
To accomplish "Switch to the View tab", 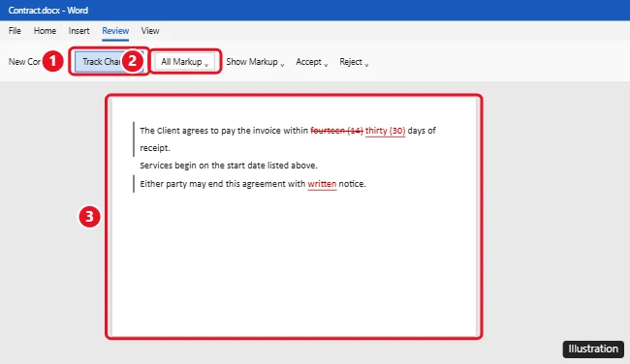I will click(x=150, y=31).
